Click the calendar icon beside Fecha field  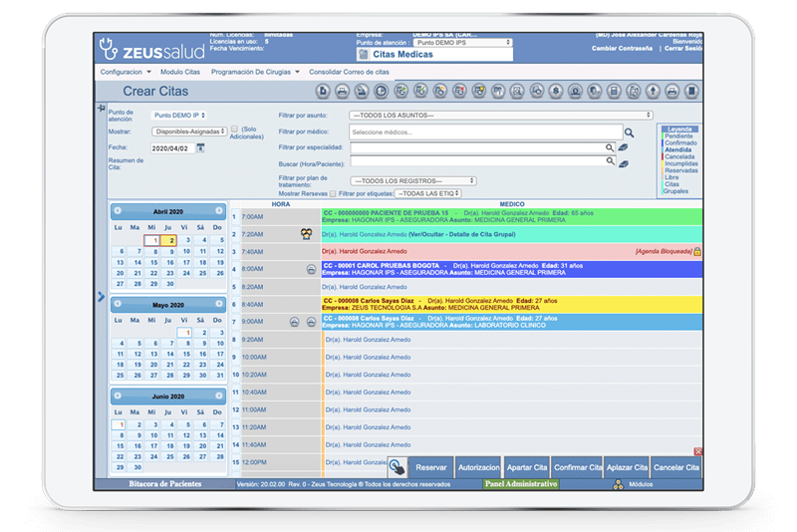click(x=200, y=147)
